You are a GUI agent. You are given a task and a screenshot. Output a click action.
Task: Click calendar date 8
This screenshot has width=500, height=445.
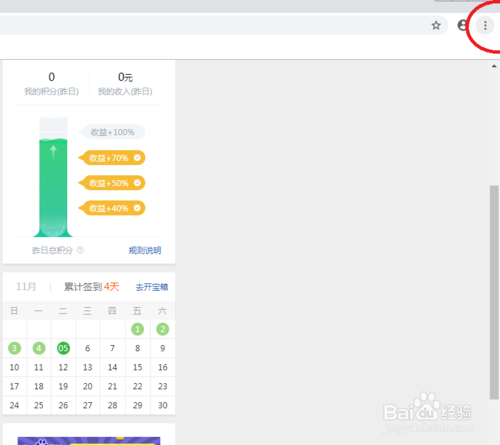coord(137,348)
